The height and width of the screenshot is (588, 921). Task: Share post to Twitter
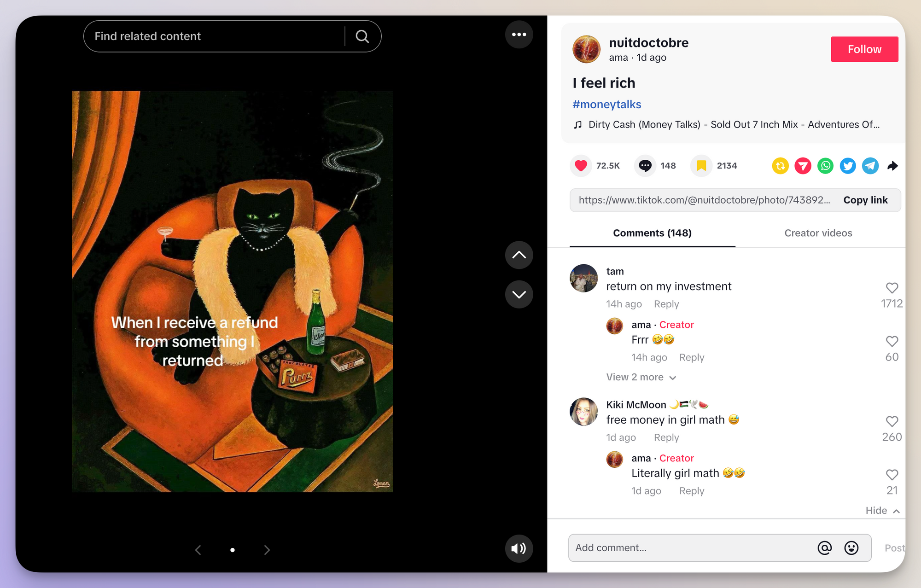click(x=848, y=166)
